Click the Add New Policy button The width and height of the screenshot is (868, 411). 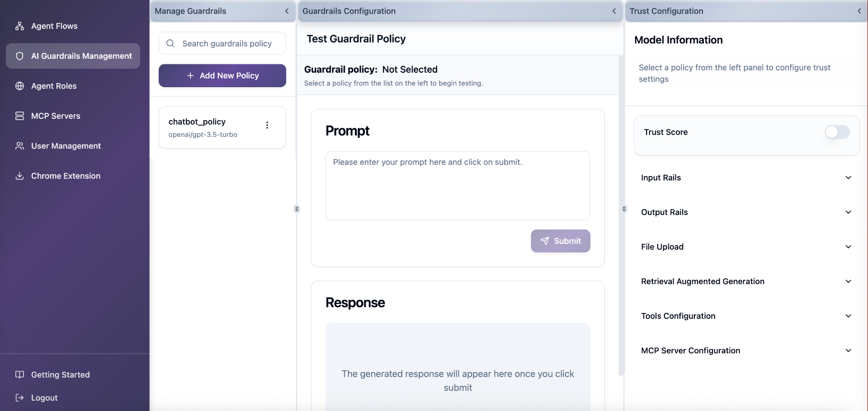(x=222, y=75)
